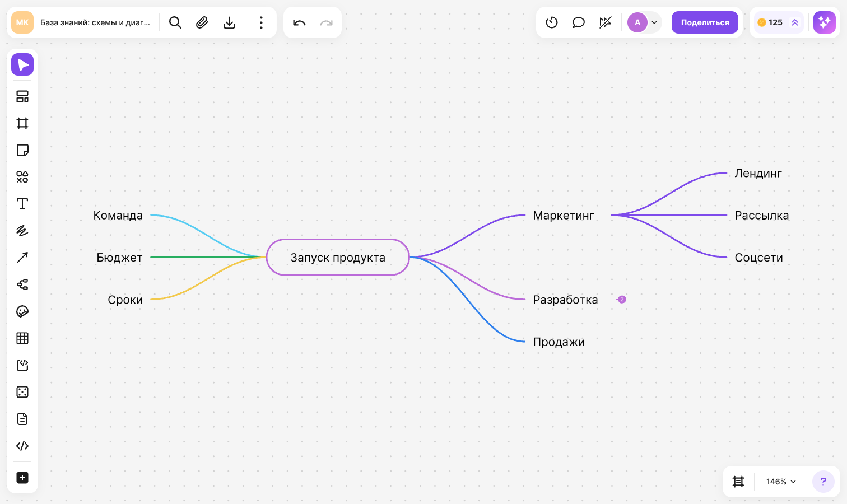Open more tools with the plus button
Viewport: 847px width, 504px height.
click(22, 478)
